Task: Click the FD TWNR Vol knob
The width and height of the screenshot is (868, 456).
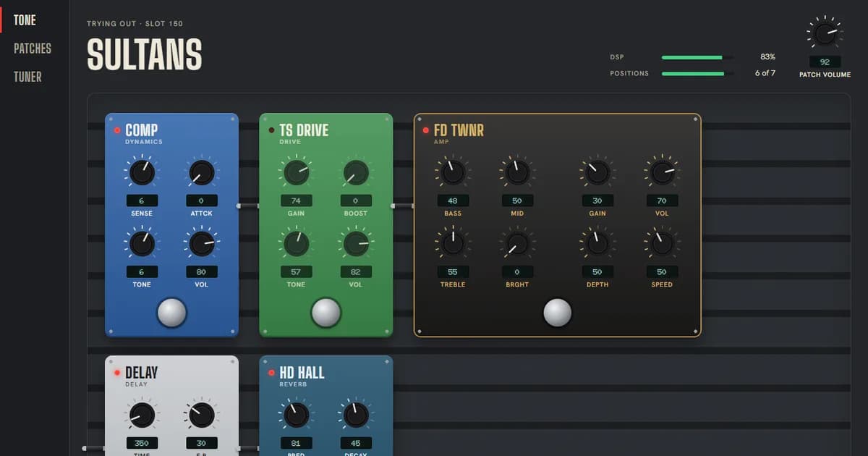Action: tap(662, 172)
